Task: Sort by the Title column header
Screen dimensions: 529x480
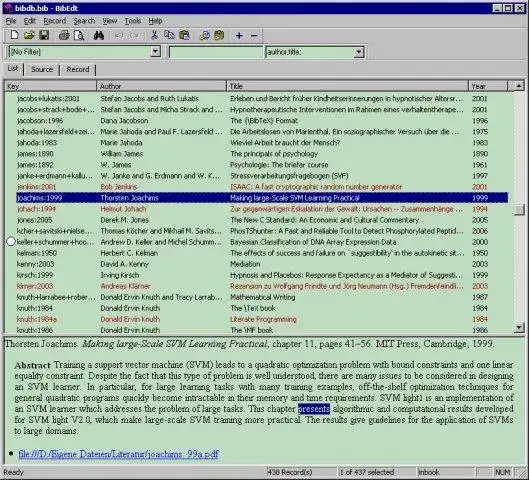Action: pyautogui.click(x=347, y=86)
